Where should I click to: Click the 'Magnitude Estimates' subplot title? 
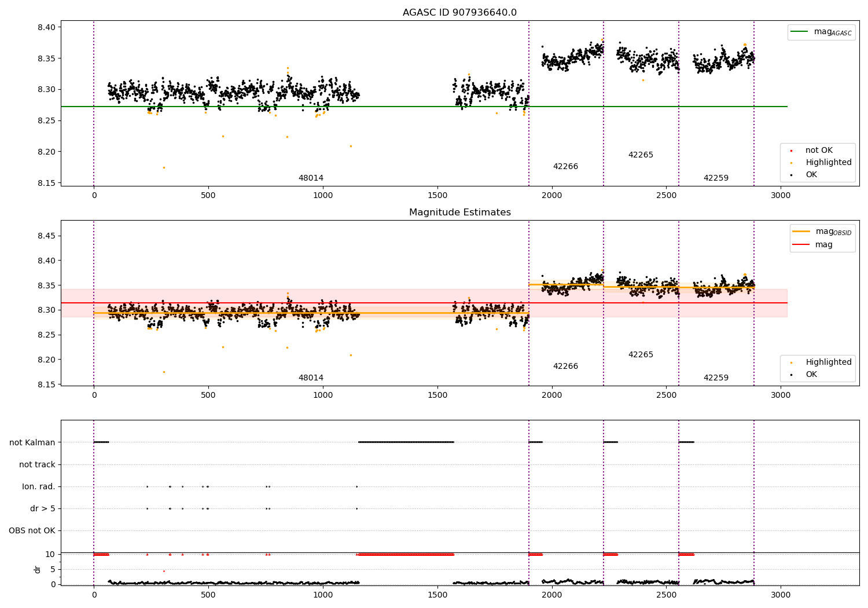(459, 213)
